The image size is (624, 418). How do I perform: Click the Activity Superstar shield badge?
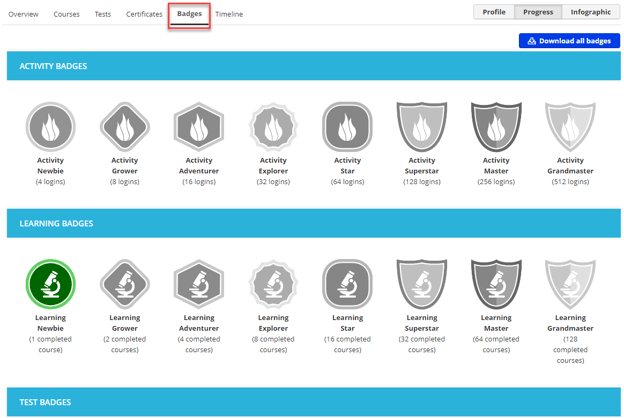tap(422, 127)
